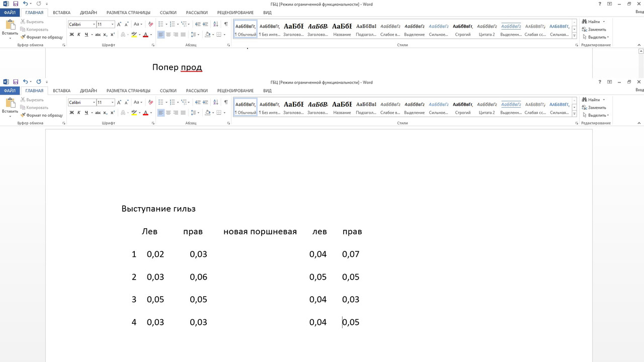Toggle superscript in the Выступание гильз window
Image resolution: width=644 pixels, height=362 pixels.
click(x=112, y=113)
